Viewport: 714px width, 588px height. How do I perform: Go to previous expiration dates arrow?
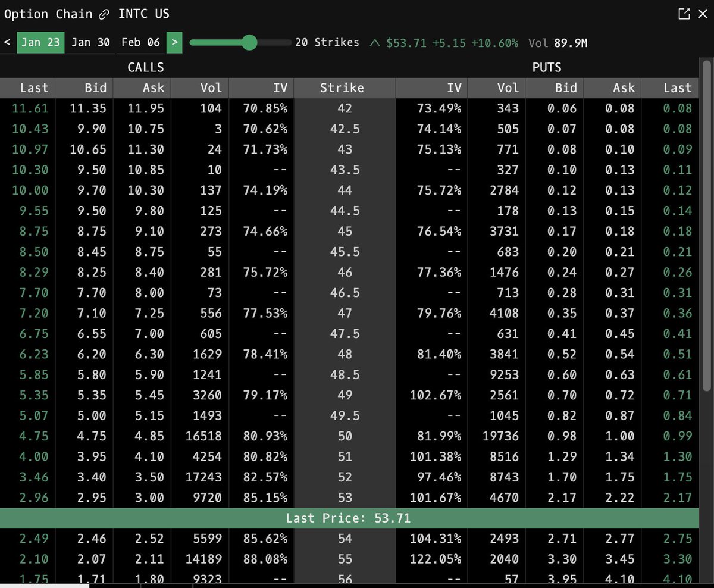click(7, 42)
